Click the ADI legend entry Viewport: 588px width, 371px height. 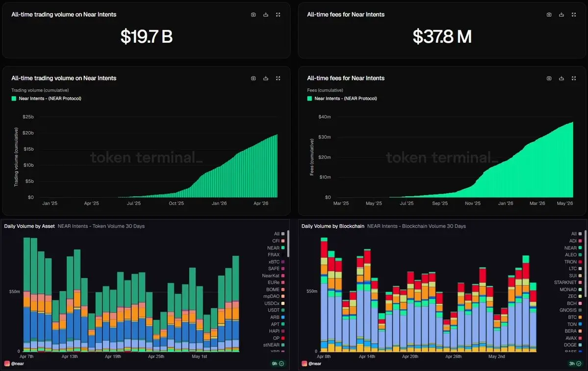point(576,241)
